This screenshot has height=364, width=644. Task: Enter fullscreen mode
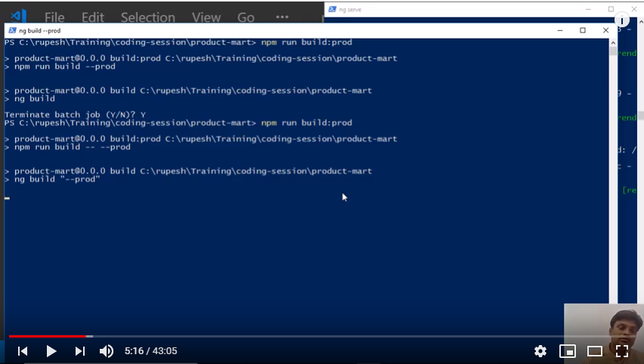(x=622, y=351)
